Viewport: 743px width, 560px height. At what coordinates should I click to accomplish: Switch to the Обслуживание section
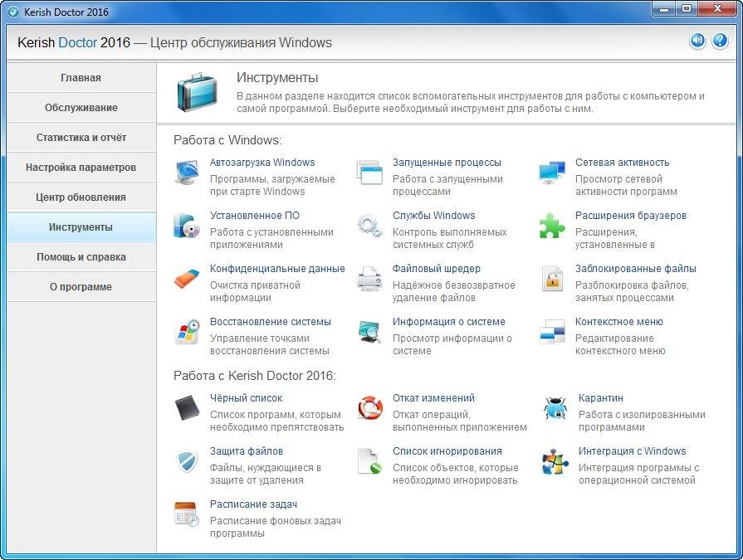point(81,108)
